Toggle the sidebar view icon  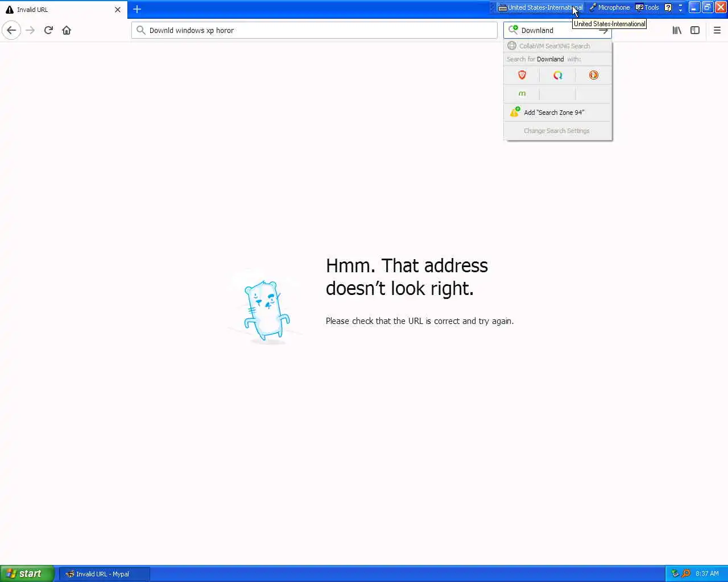pyautogui.click(x=695, y=30)
